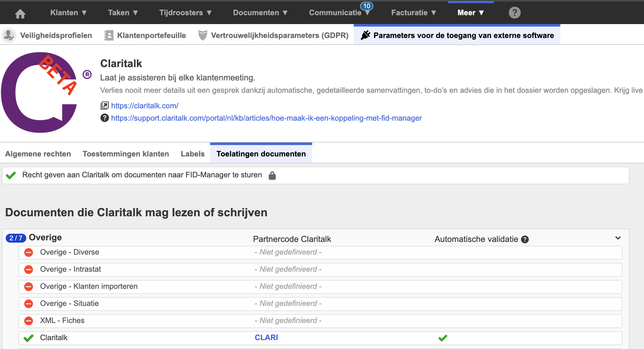This screenshot has height=349, width=644.
Task: Expand the Facturatie dropdown menu
Action: [x=413, y=13]
